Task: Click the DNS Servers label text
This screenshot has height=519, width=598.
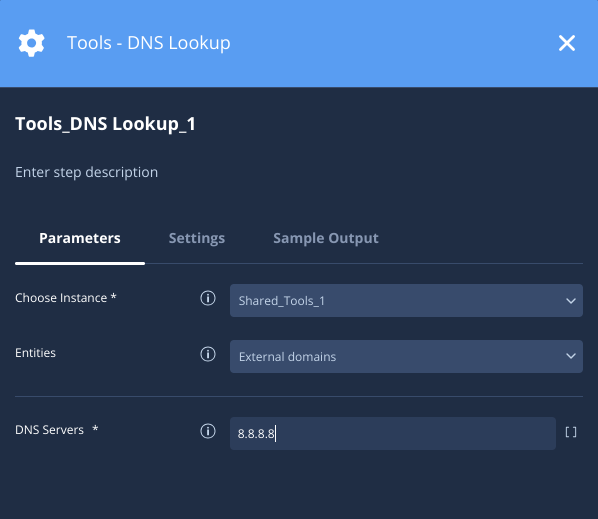Action: click(x=49, y=430)
